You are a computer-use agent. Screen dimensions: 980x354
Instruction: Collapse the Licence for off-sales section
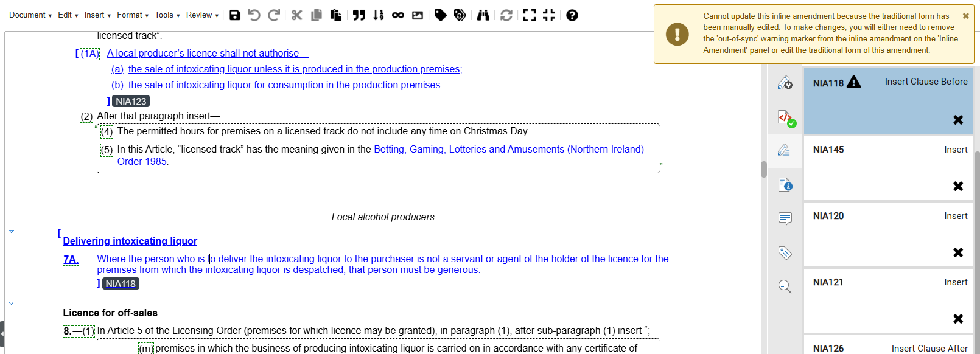(11, 303)
